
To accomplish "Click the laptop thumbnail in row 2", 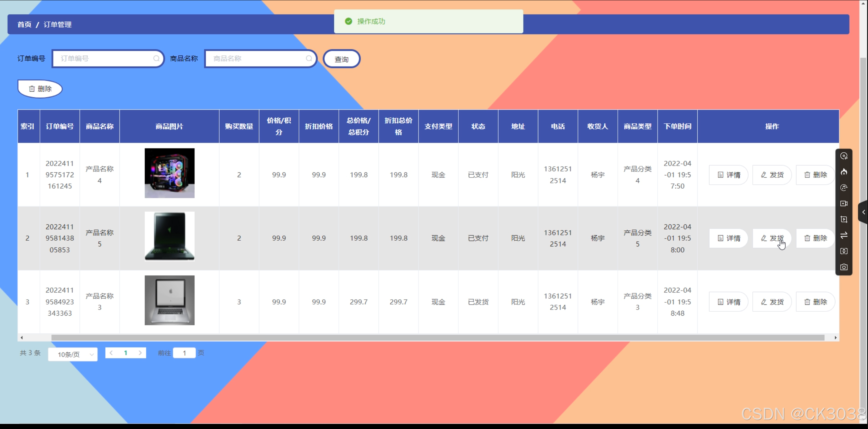I will [169, 236].
